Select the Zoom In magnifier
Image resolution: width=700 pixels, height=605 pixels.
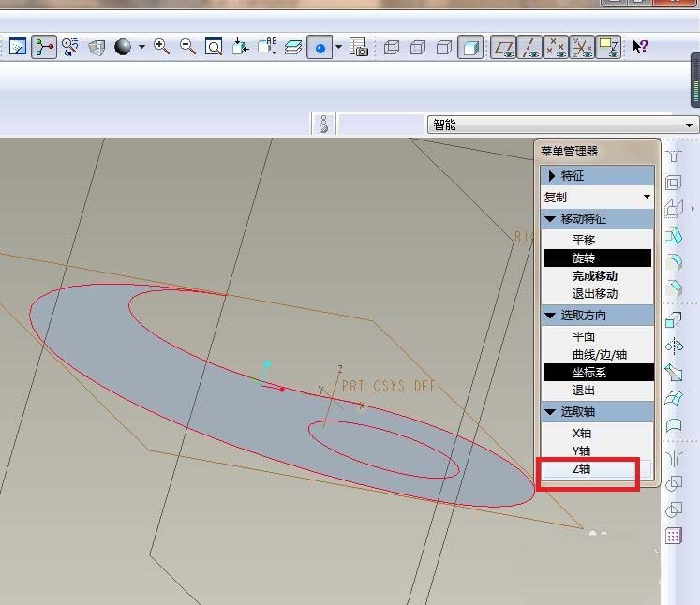point(161,47)
